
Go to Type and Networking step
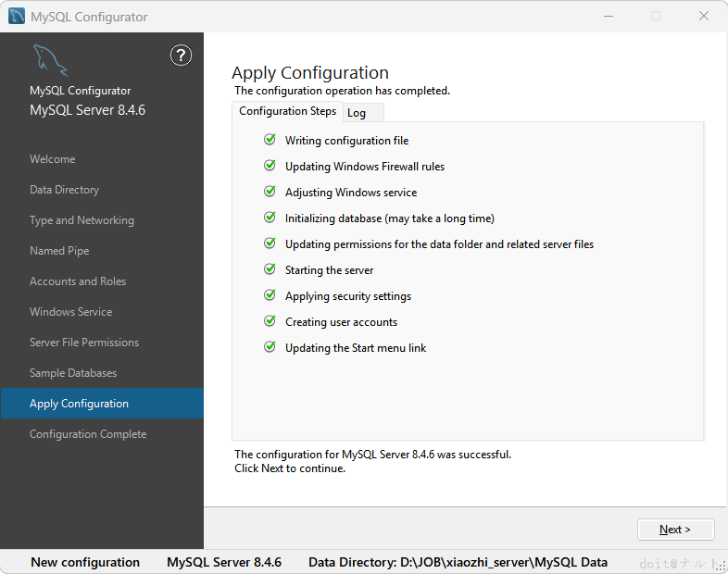pos(82,220)
